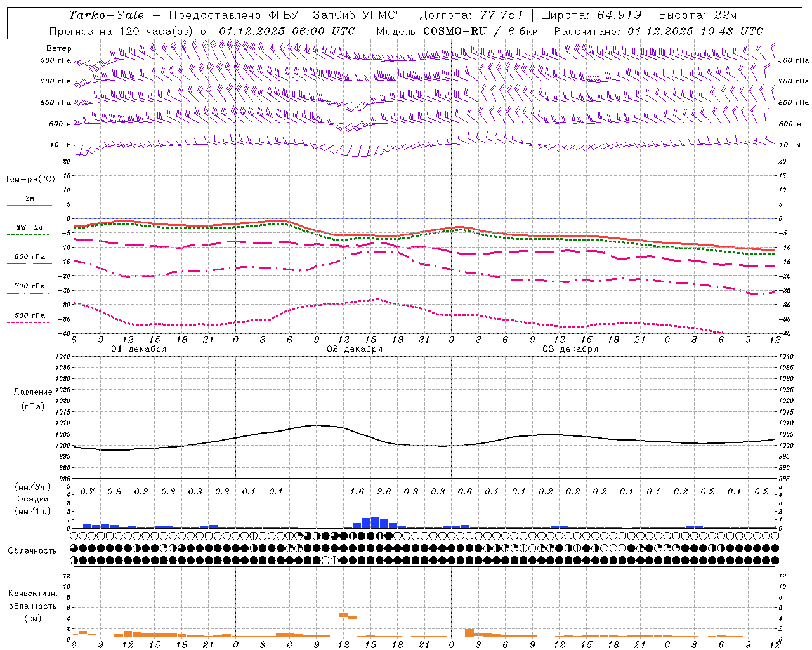The height and width of the screenshot is (650, 812).
Task: Click the "Рассчитано: 01.12.2025 10:43 UTC" timestamp
Action: click(x=658, y=31)
